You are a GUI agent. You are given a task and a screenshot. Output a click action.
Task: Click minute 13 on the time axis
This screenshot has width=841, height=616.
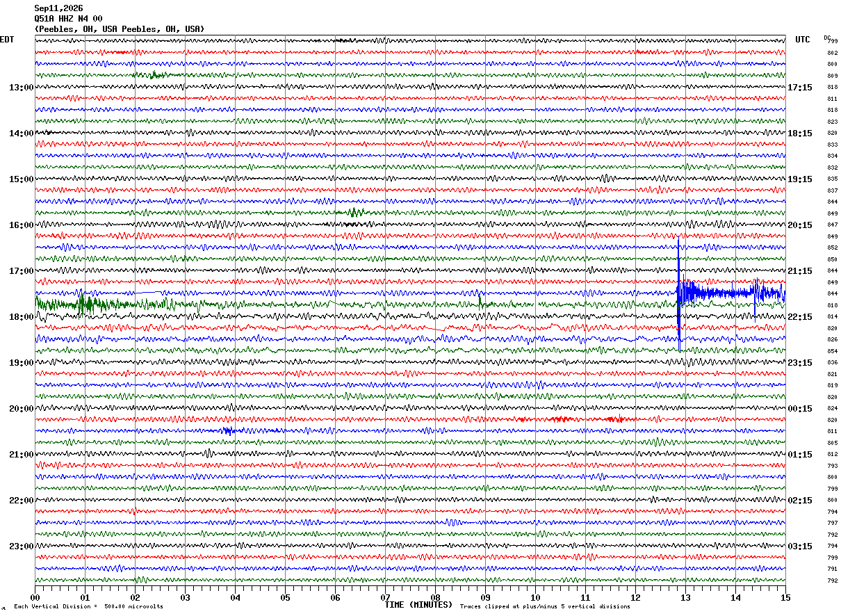click(685, 597)
